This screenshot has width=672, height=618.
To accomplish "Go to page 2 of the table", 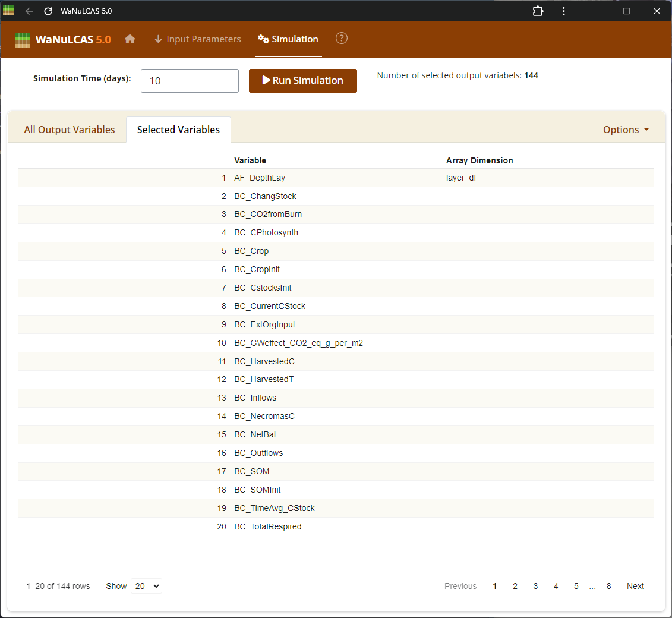I will [x=515, y=586].
